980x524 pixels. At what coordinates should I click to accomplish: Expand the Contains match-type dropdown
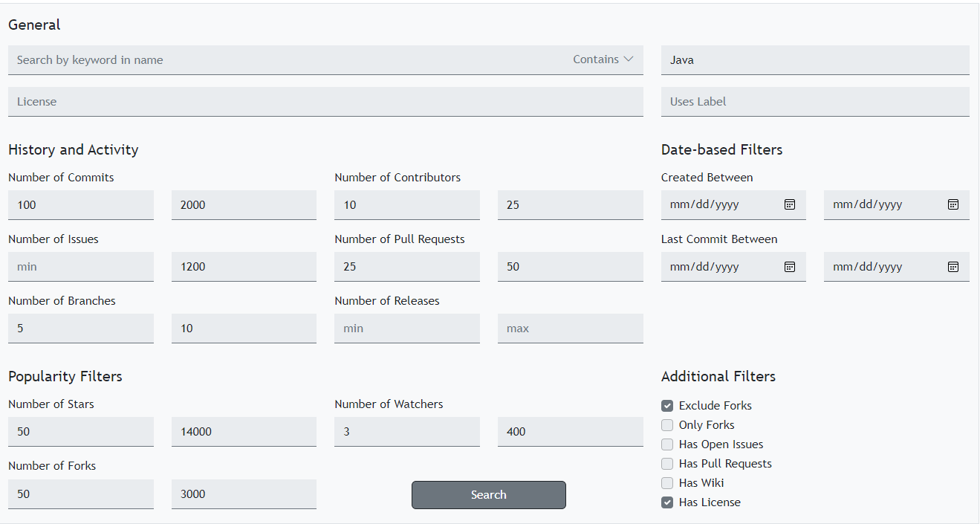[603, 59]
